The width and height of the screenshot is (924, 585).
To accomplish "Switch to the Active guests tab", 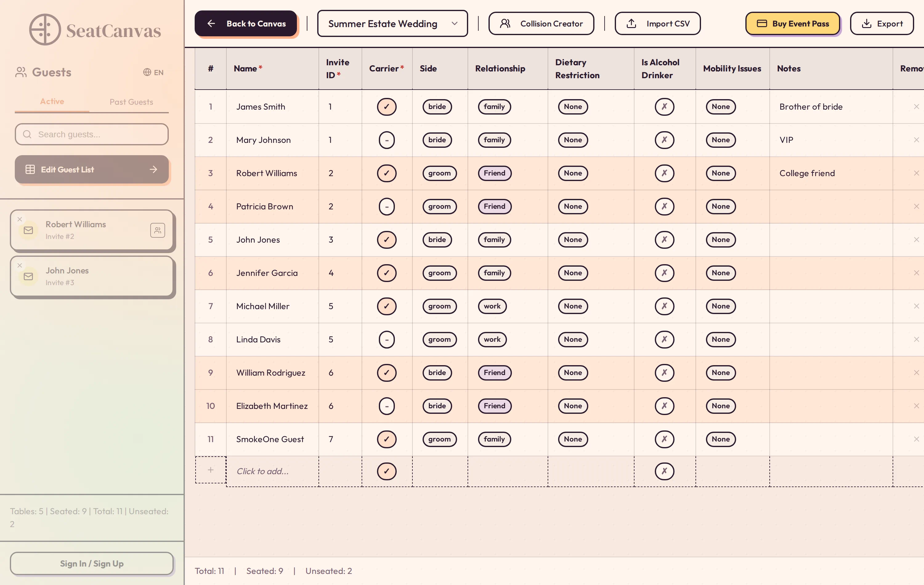I will pyautogui.click(x=52, y=101).
